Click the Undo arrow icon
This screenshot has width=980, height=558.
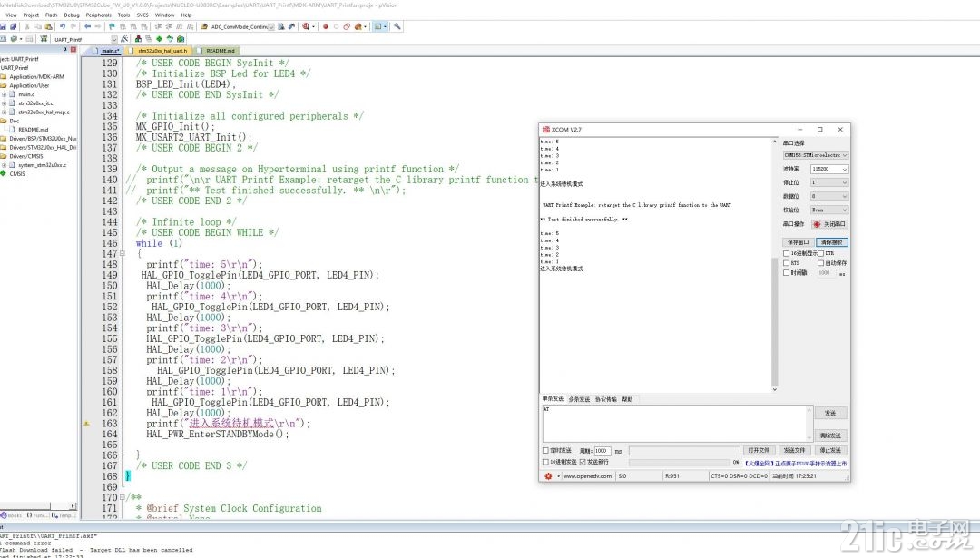[63, 26]
